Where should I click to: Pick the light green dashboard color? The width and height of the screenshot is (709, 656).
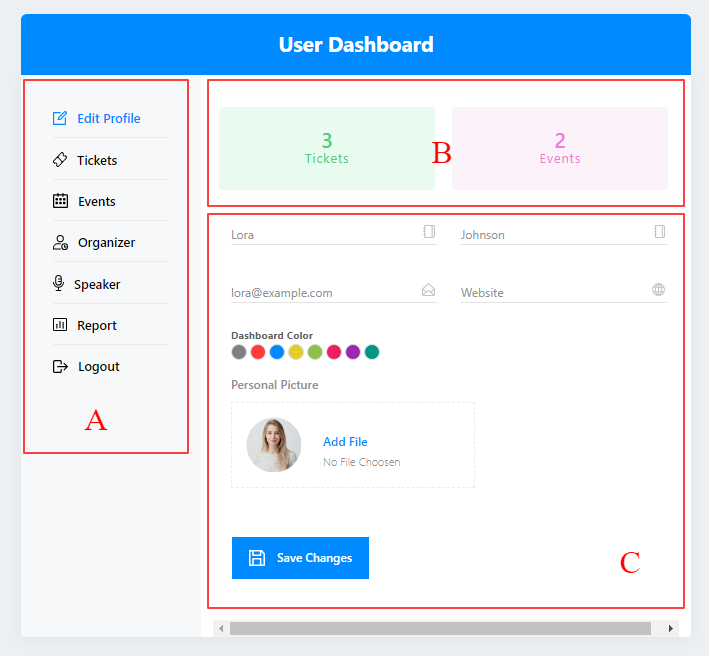click(x=315, y=352)
